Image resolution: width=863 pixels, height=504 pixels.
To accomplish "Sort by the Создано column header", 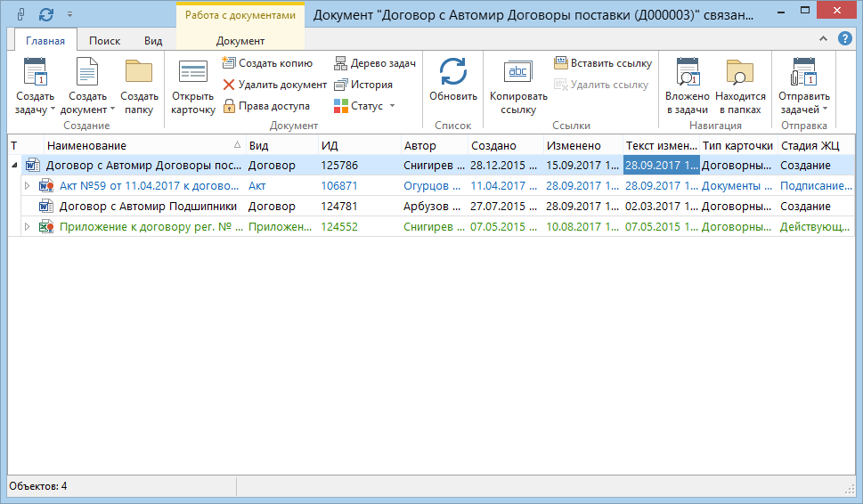I will click(506, 146).
